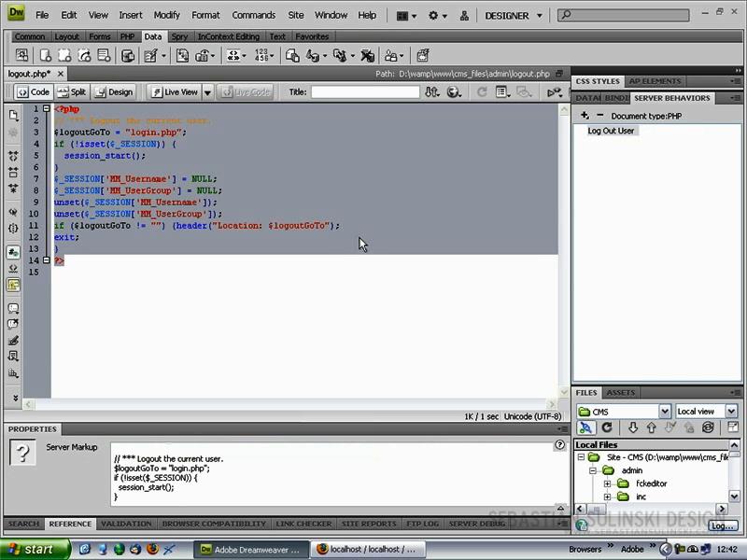Image resolution: width=747 pixels, height=560 pixels.
Task: Close the logout.php document tab
Action: pyautogui.click(x=61, y=74)
